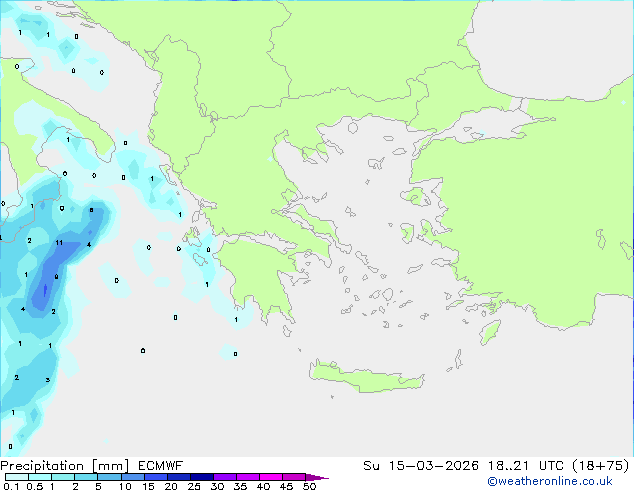Open the weatheronline.co.uk copyright link
Image resolution: width=634 pixels, height=490 pixels.
click(549, 481)
